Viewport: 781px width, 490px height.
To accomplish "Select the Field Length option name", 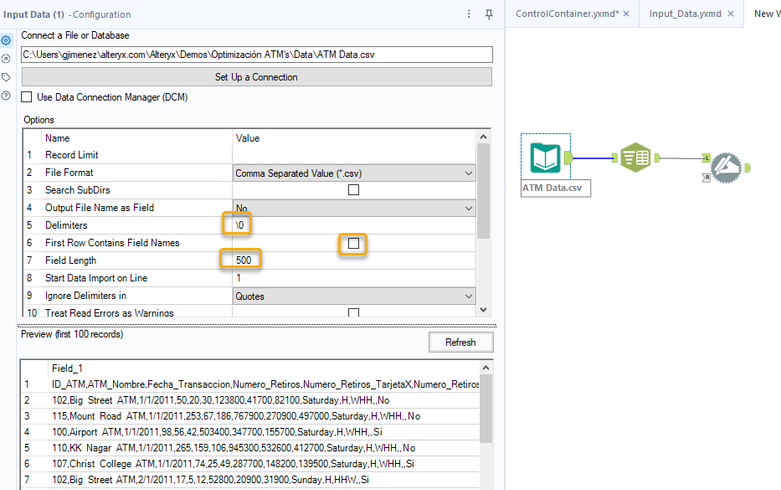I will (x=71, y=260).
